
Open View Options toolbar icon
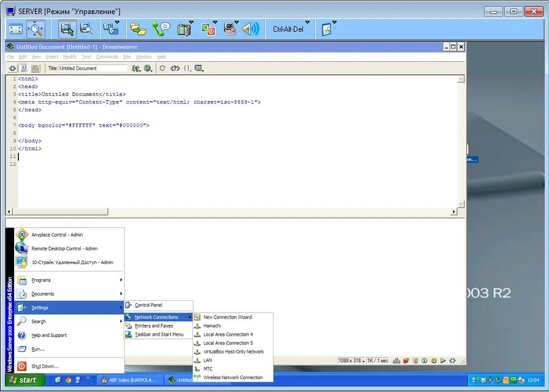click(200, 68)
